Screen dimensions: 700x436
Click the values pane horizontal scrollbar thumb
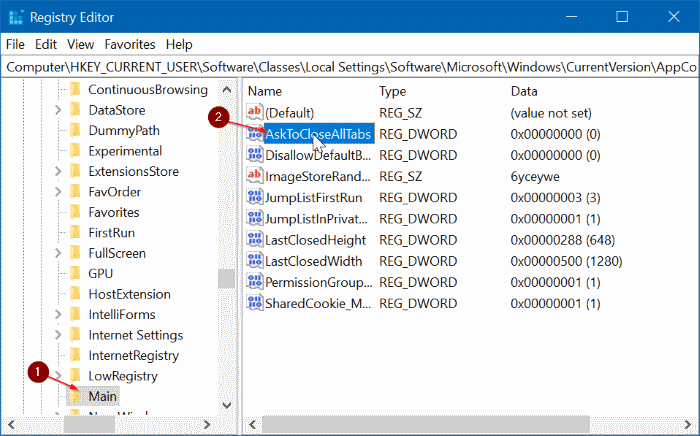426,424
